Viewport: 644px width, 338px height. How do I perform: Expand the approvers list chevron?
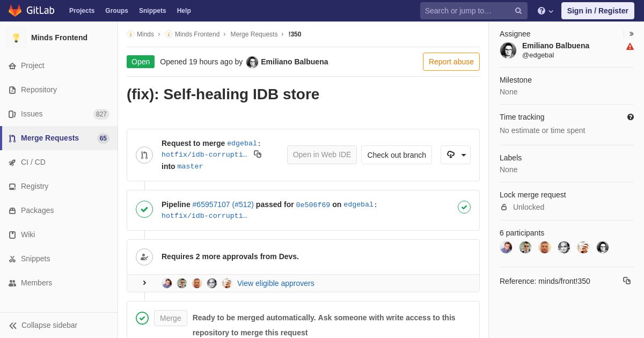pyautogui.click(x=144, y=283)
